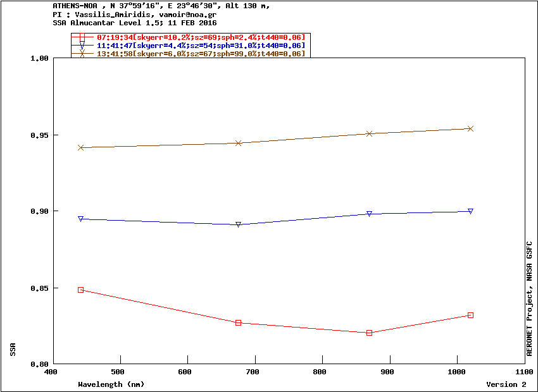Click blue triangle marker at 870 nm

(x=369, y=214)
